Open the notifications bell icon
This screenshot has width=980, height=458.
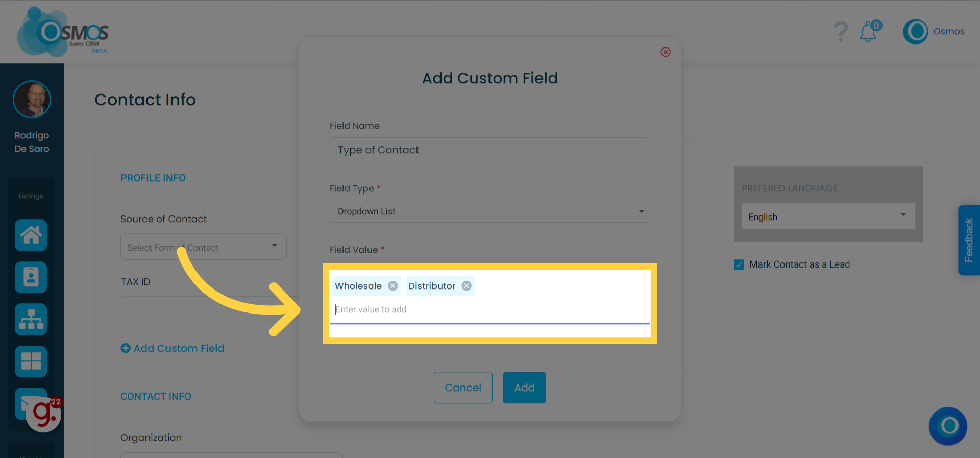click(x=869, y=32)
